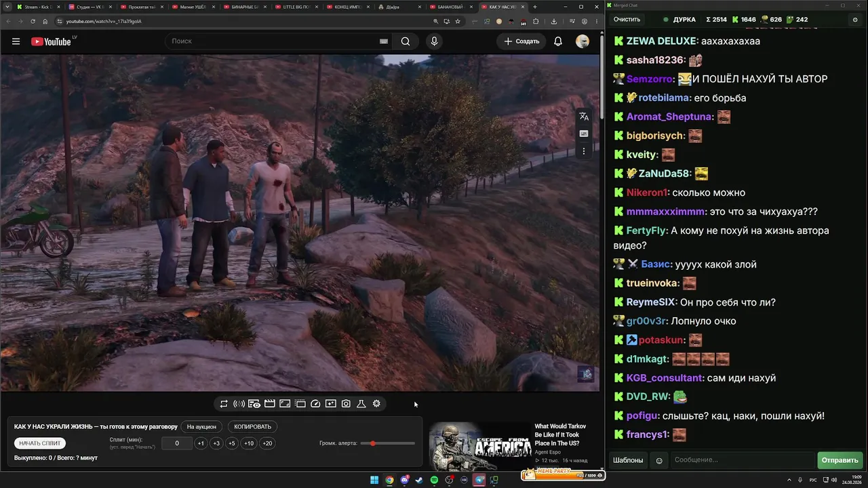Open the gear settings in extension toolbar
868x488 pixels.
(376, 404)
